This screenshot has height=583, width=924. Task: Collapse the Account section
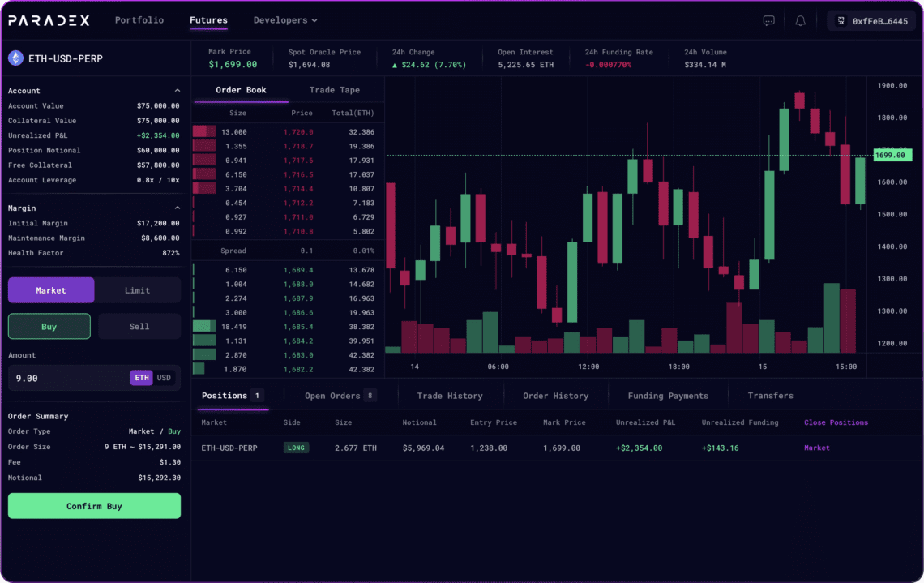tap(178, 91)
